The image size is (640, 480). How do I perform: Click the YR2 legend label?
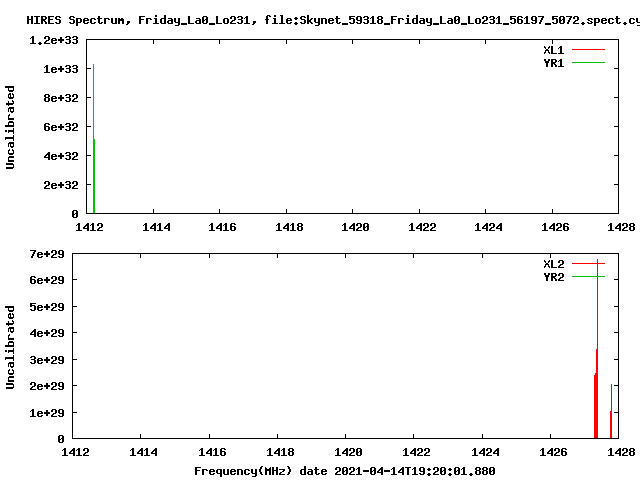click(553, 277)
